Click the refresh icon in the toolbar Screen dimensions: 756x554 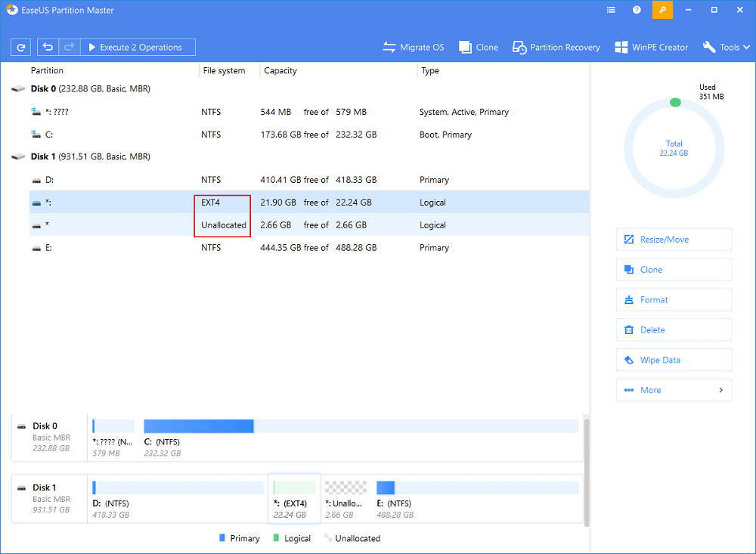(20, 47)
